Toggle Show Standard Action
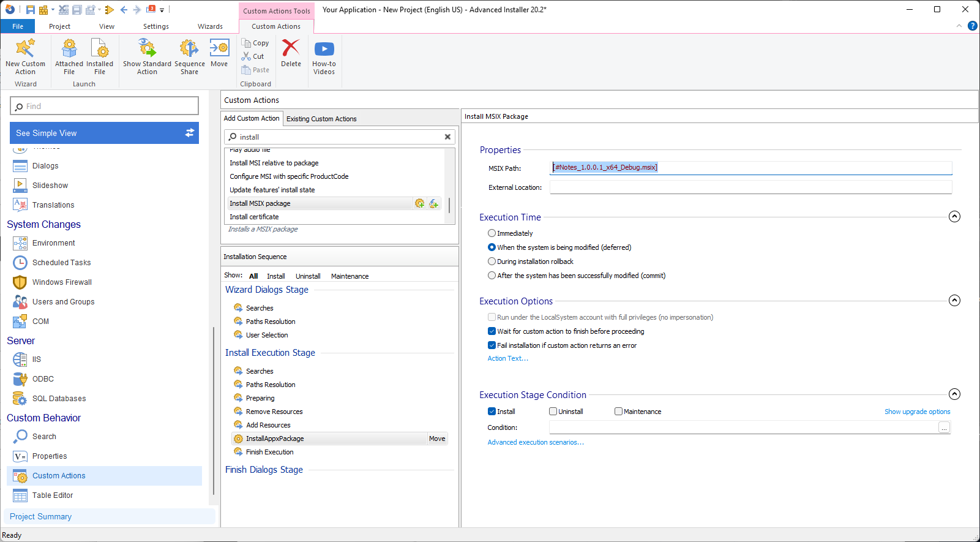The image size is (980, 542). point(147,56)
